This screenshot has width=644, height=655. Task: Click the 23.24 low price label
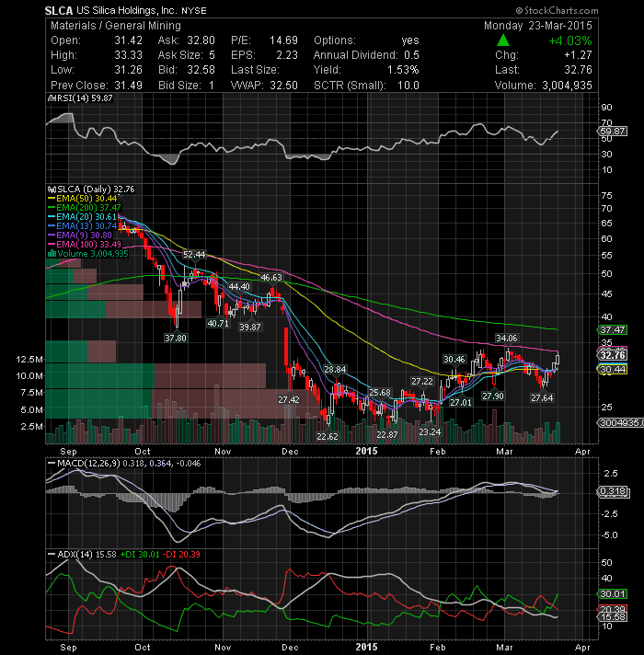[430, 432]
